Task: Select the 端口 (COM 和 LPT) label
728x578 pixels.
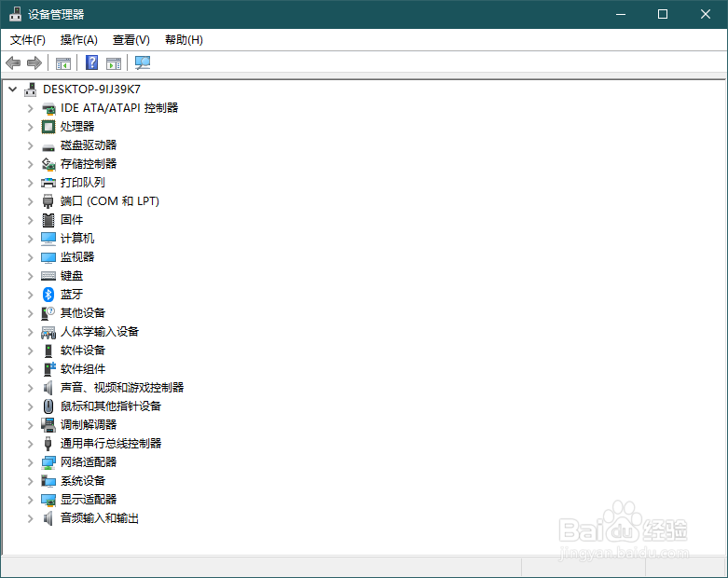Action: pyautogui.click(x=110, y=201)
